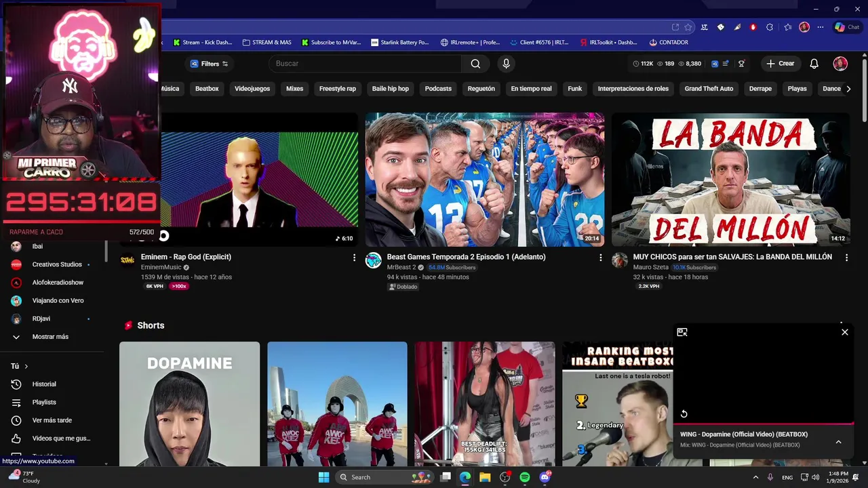Select the Reguetón category chip
This screenshot has width=868, height=488.
pyautogui.click(x=481, y=89)
